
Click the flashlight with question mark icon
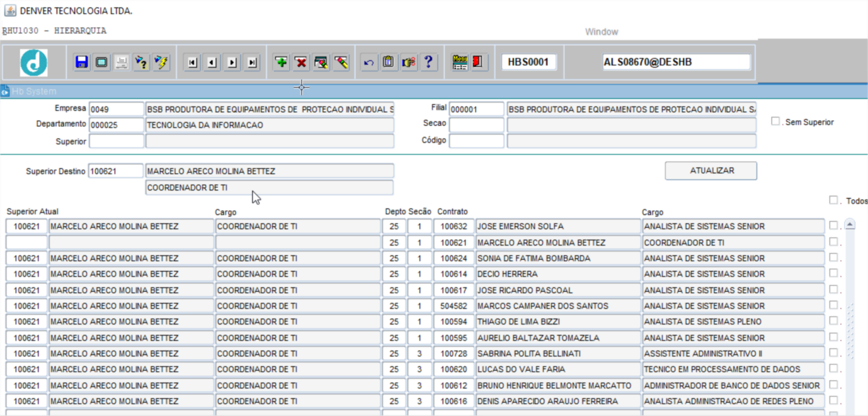tap(142, 62)
